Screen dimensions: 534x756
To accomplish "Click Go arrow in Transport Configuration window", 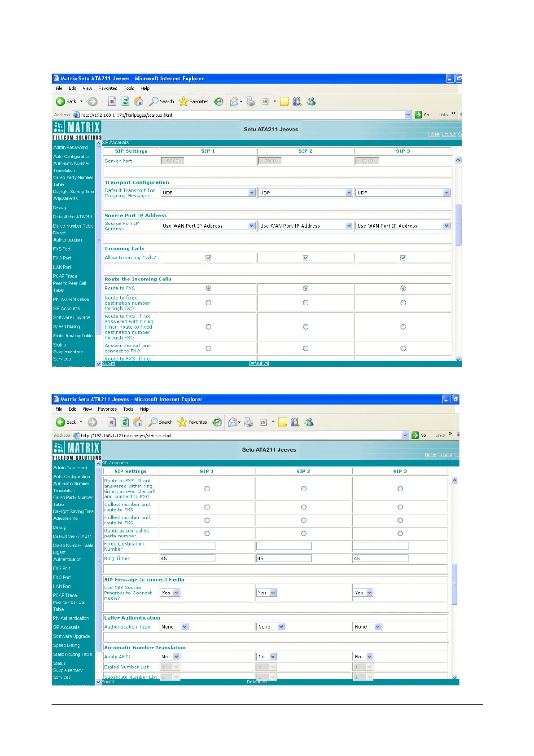I will coord(418,115).
